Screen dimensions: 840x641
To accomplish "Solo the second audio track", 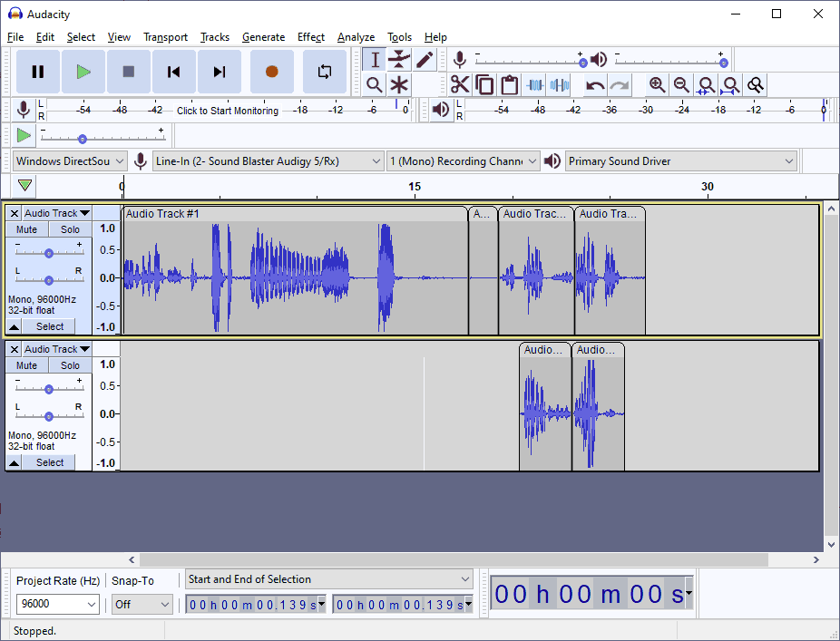I will click(x=70, y=365).
